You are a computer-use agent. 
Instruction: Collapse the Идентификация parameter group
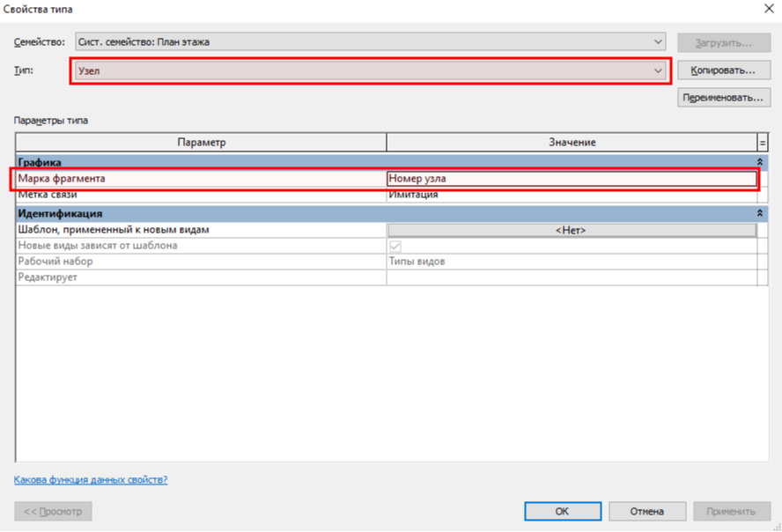tap(759, 213)
